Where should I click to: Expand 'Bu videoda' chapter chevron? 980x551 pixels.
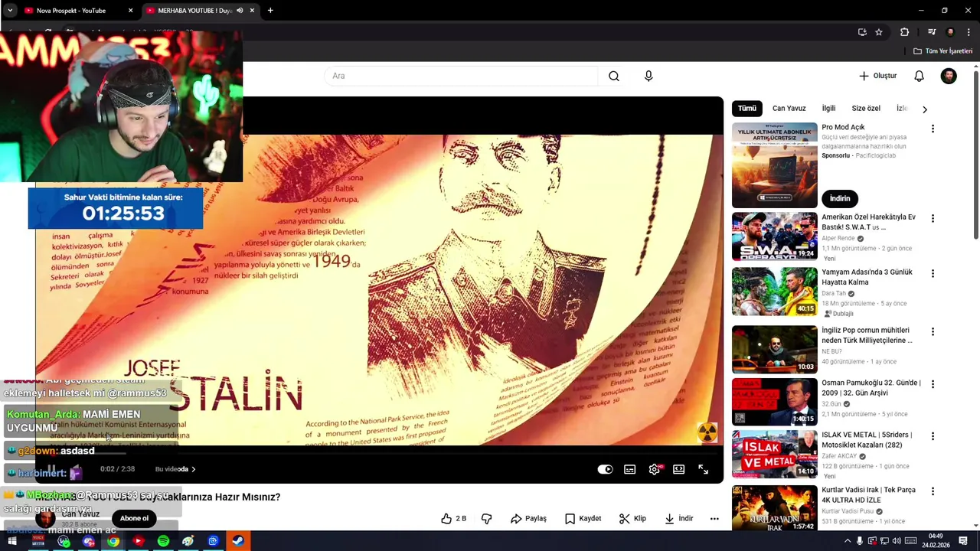click(x=193, y=469)
